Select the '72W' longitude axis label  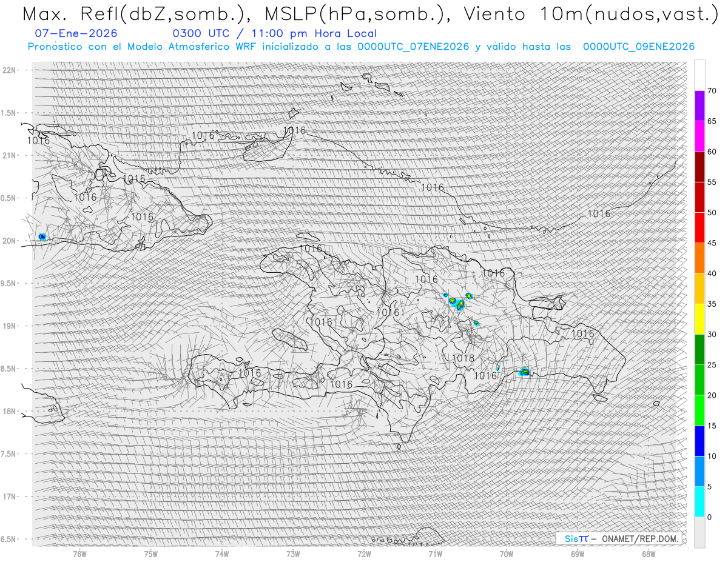click(x=364, y=554)
